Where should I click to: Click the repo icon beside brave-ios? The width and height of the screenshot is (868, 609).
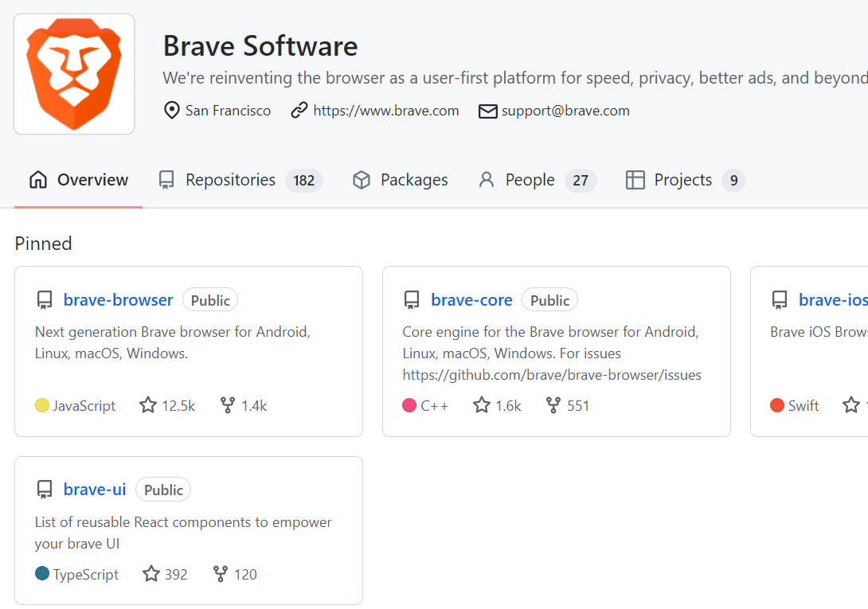point(780,300)
